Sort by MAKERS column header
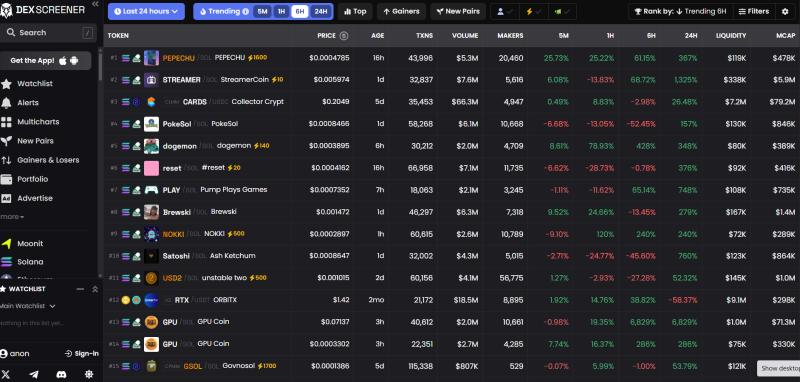 tap(510, 36)
